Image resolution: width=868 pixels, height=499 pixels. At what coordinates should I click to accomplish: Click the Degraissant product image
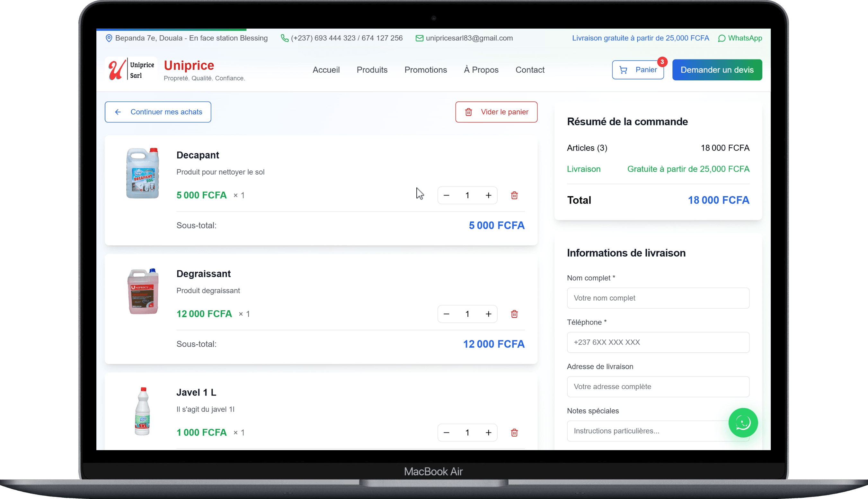point(143,291)
